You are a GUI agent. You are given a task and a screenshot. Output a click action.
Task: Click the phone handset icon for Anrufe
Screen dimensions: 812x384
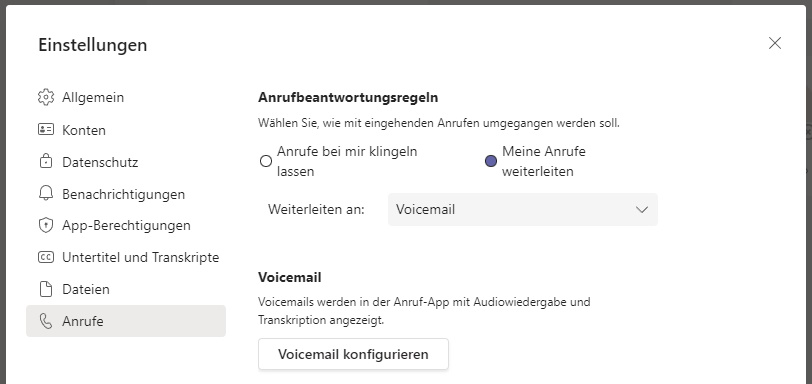click(46, 321)
